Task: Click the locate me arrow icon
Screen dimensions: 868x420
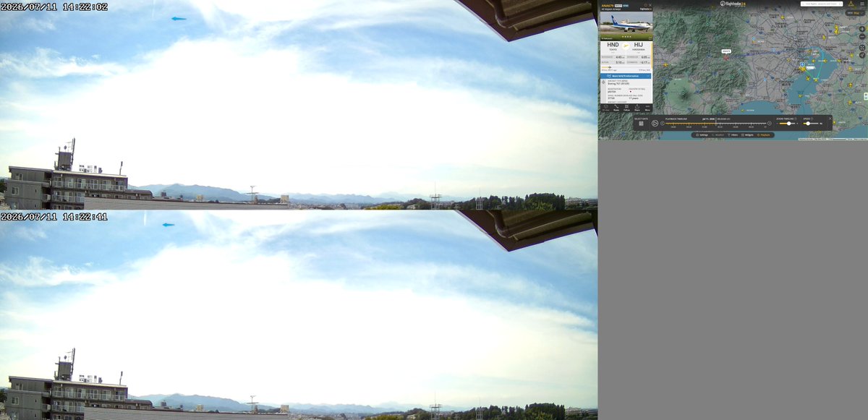Action: (862, 55)
